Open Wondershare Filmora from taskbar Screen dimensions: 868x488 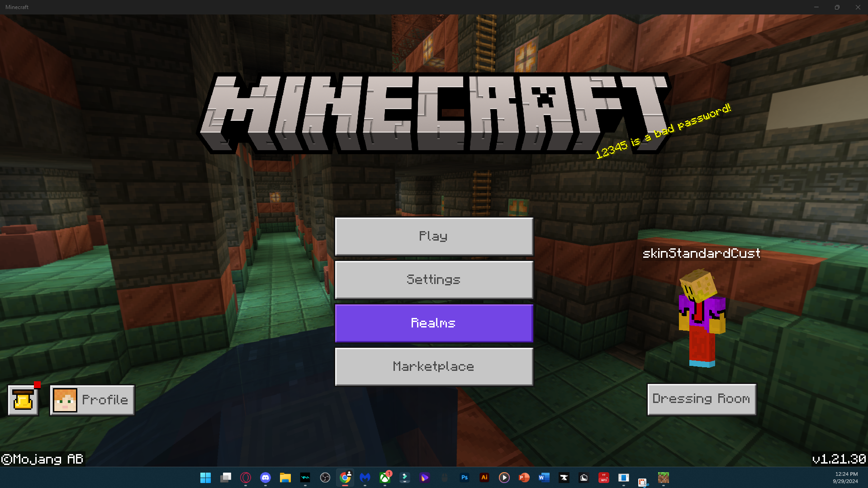(x=405, y=478)
